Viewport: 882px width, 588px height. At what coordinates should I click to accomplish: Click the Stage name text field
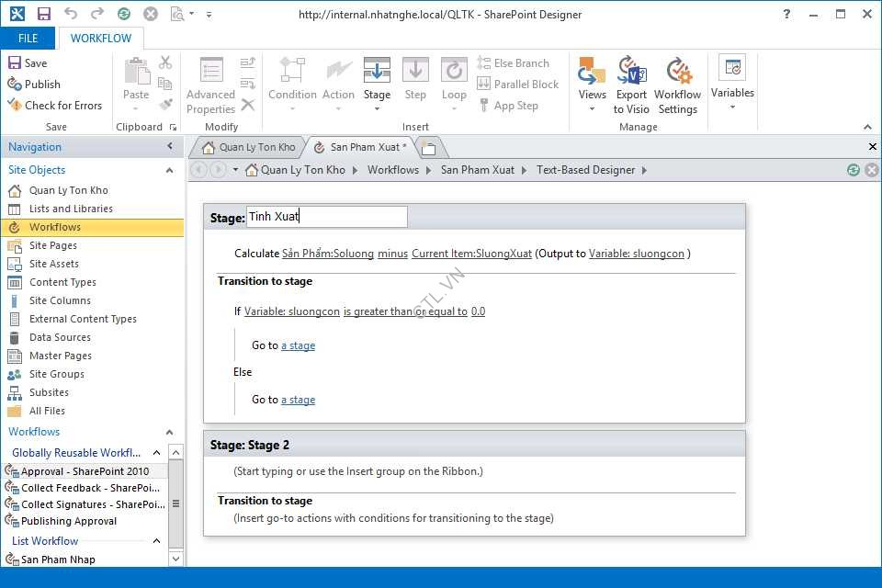click(x=326, y=217)
